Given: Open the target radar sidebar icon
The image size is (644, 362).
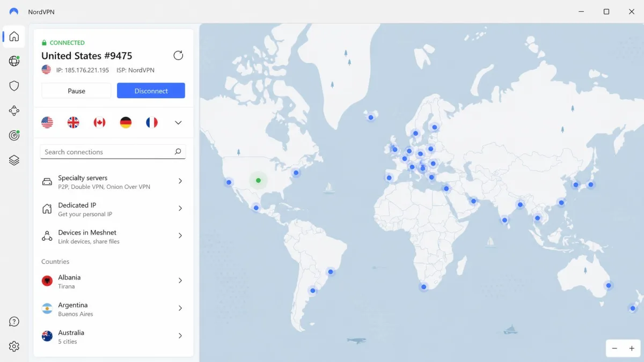Looking at the screenshot, I should coord(14,135).
